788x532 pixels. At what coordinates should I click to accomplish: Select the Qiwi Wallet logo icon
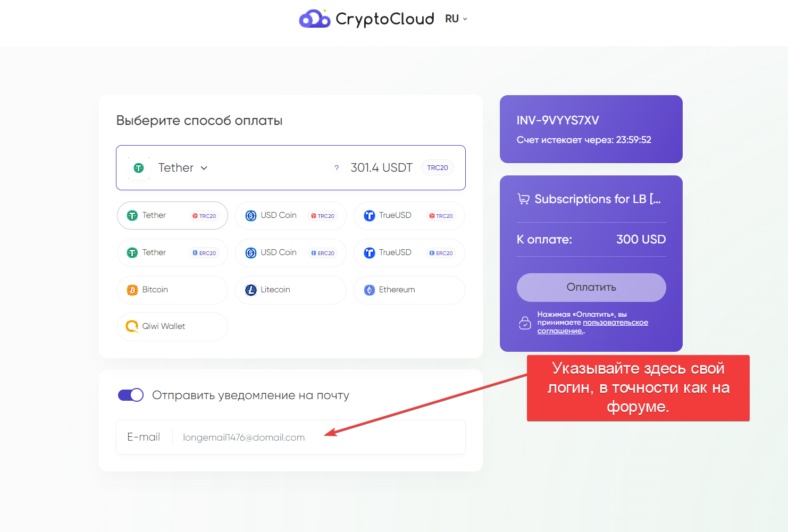click(x=132, y=326)
